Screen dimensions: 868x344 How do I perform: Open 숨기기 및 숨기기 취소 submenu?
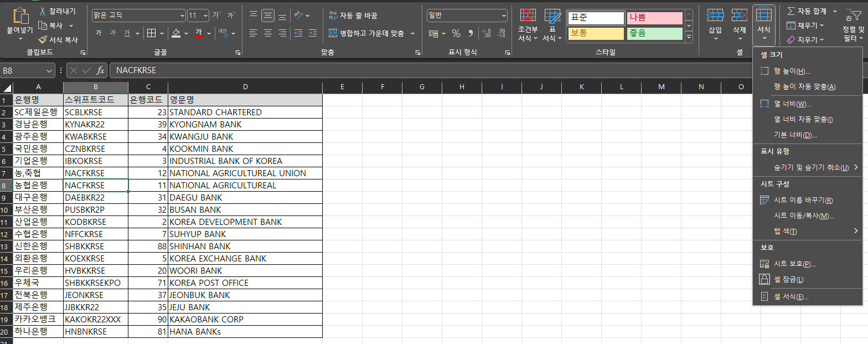[x=808, y=167]
